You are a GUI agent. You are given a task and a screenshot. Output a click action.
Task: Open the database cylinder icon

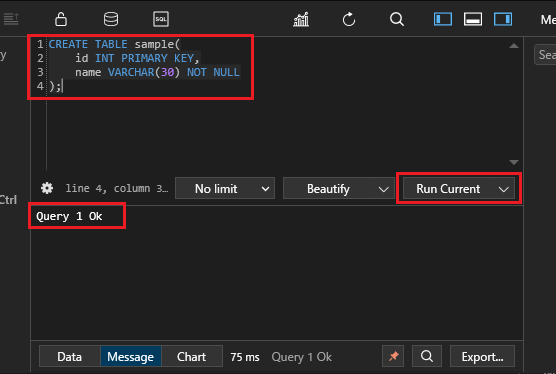point(111,19)
